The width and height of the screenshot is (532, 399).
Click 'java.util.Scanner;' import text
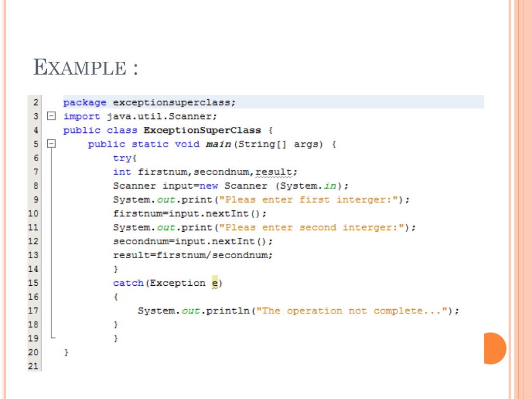coord(162,116)
